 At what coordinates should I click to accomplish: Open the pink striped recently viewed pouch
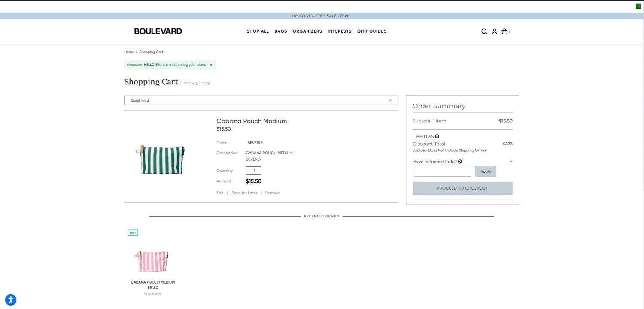pyautogui.click(x=152, y=260)
